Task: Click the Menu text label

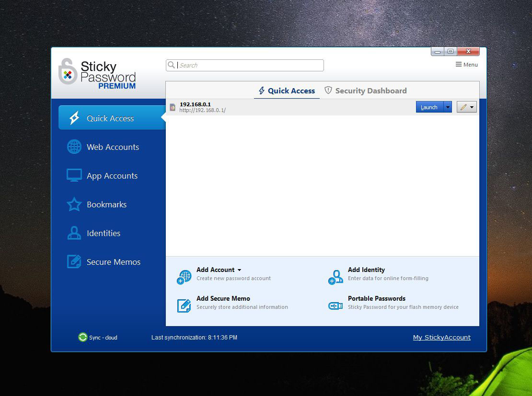Action: [470, 65]
